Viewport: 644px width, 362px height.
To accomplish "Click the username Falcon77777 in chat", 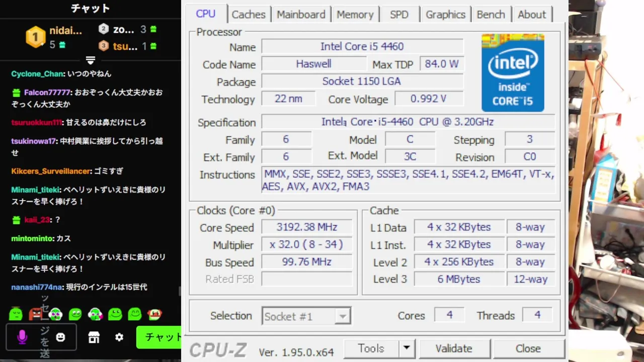I will (x=47, y=93).
